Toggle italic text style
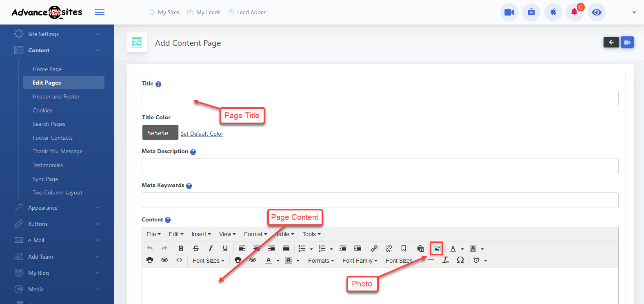The image size is (644, 304). (x=210, y=248)
